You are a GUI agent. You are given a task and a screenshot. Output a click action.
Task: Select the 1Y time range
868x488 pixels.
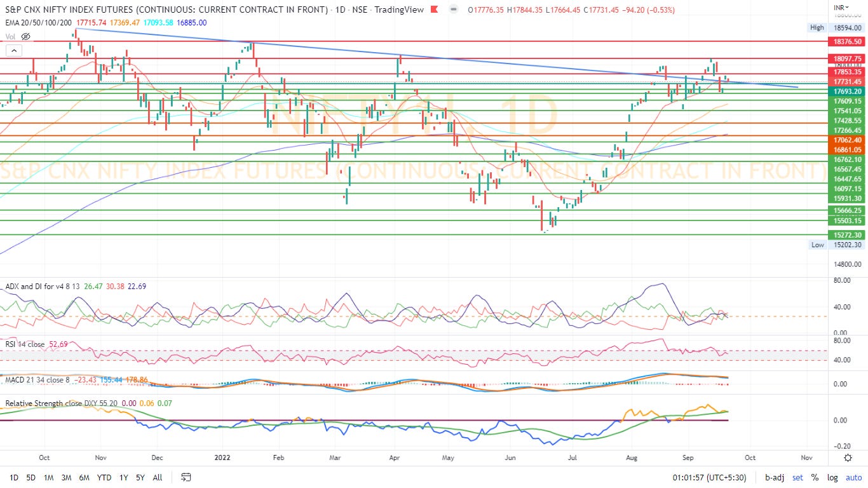pyautogui.click(x=123, y=477)
